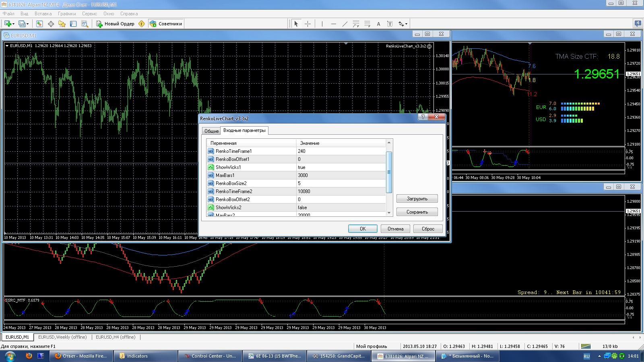Launch Firefox from the quick launch
The width and height of the screenshot is (644, 362).
click(x=29, y=356)
